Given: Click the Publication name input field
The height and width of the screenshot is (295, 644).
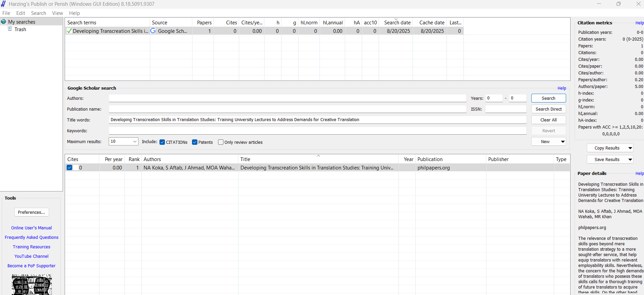Looking at the screenshot, I should pos(287,109).
